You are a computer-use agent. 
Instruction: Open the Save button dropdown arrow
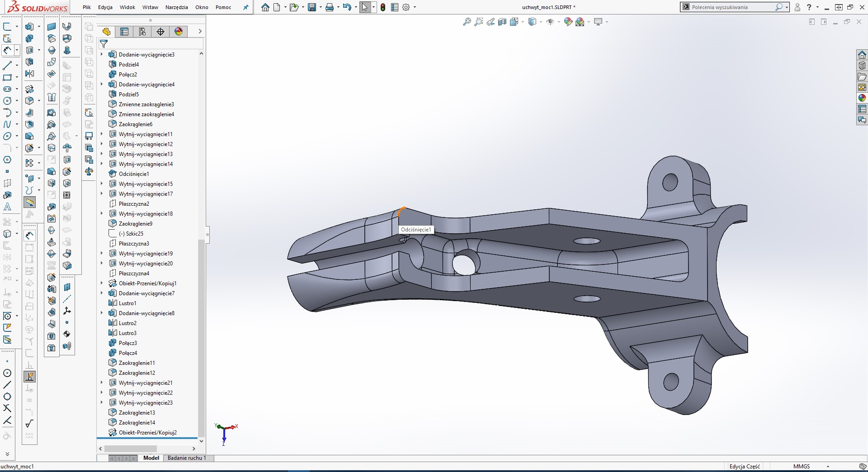(320, 7)
